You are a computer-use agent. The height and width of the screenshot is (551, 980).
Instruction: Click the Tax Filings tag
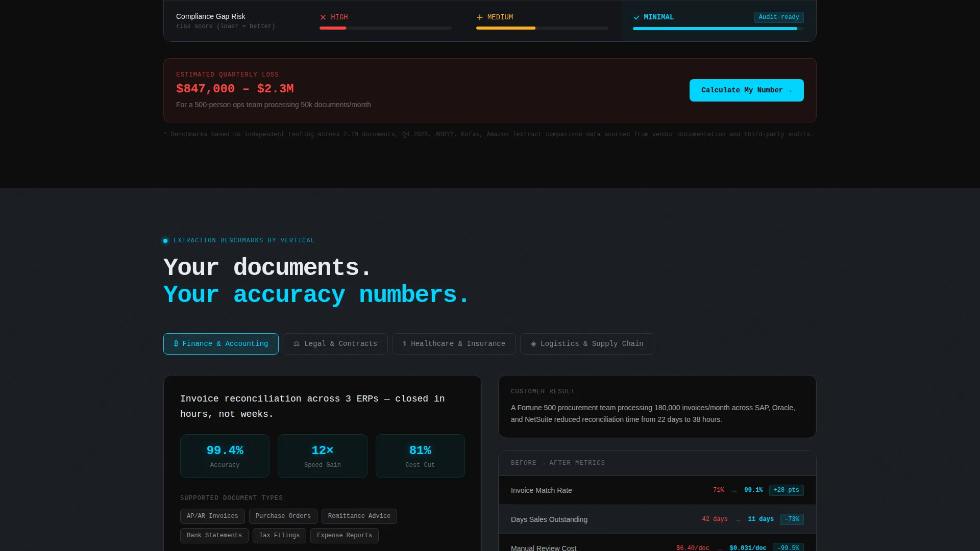point(279,536)
